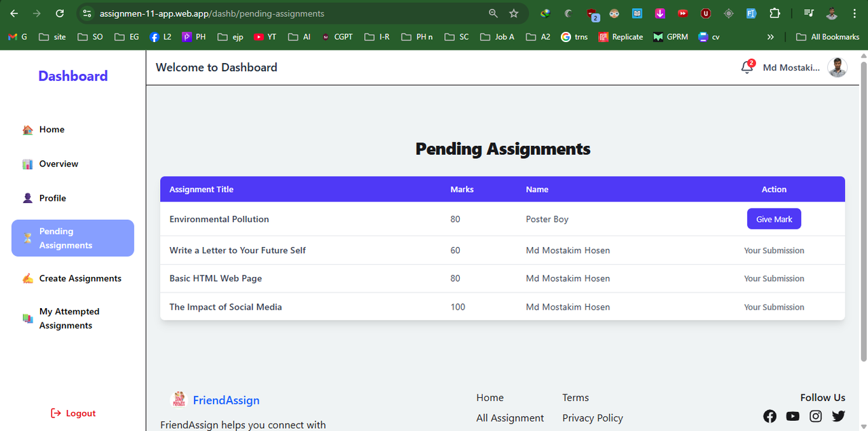Click the browser address bar URL

click(212, 14)
